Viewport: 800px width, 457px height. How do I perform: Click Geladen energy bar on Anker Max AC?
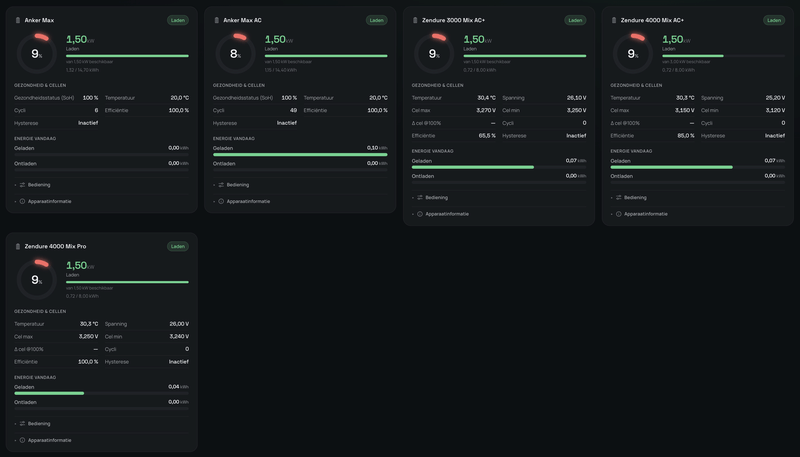point(300,155)
